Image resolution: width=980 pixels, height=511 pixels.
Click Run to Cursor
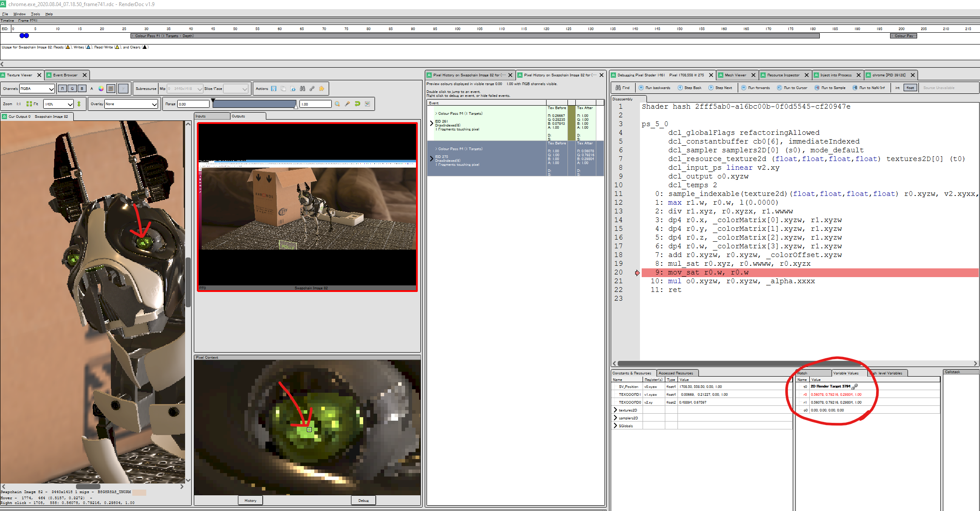(792, 88)
